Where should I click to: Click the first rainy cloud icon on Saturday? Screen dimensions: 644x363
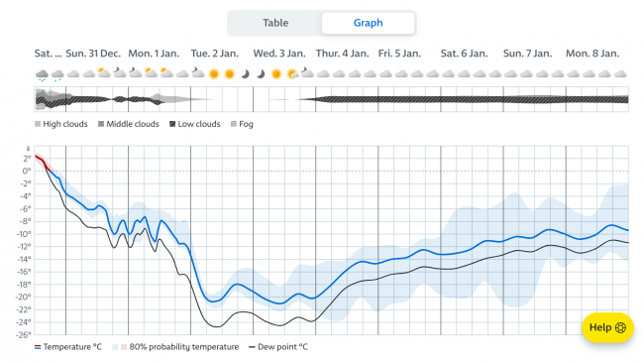pyautogui.click(x=42, y=74)
